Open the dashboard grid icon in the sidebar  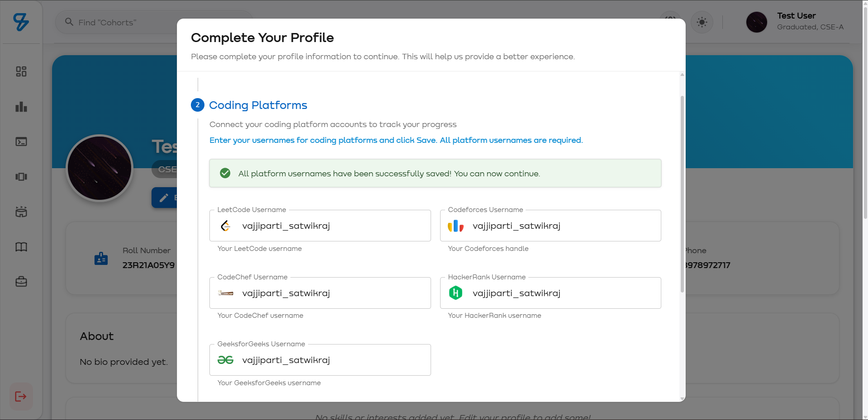pyautogui.click(x=21, y=71)
